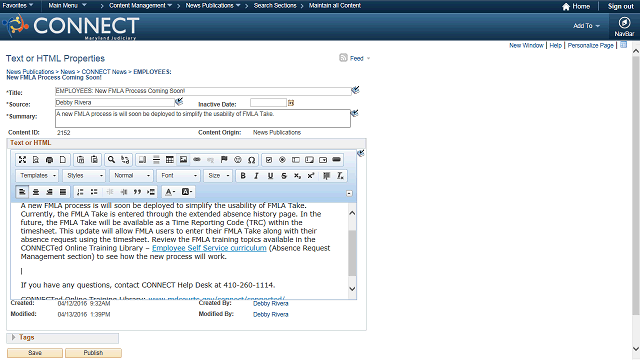
Task: Collapse the editor toolbar
Action: pos(349,193)
